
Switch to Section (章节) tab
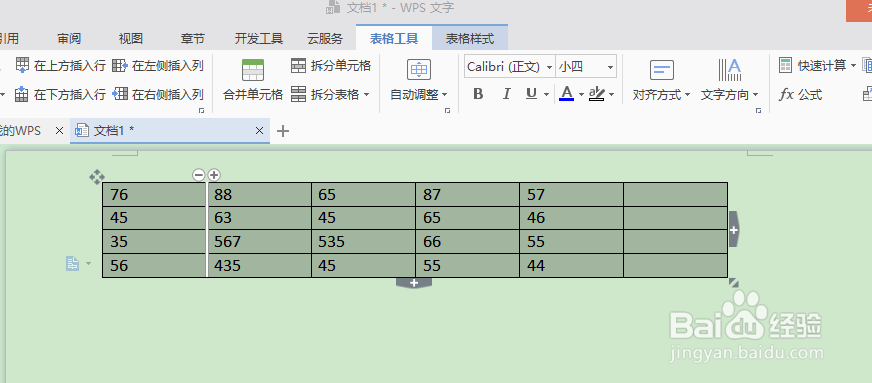192,38
